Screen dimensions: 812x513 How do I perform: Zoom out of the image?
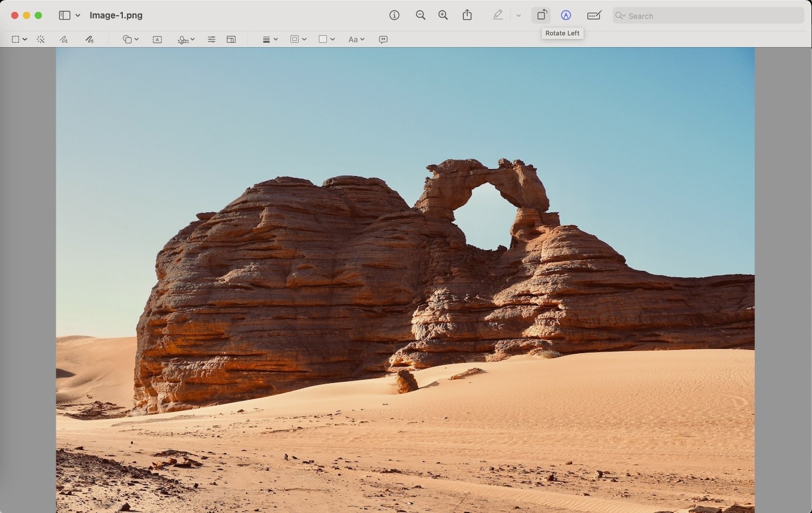[421, 15]
